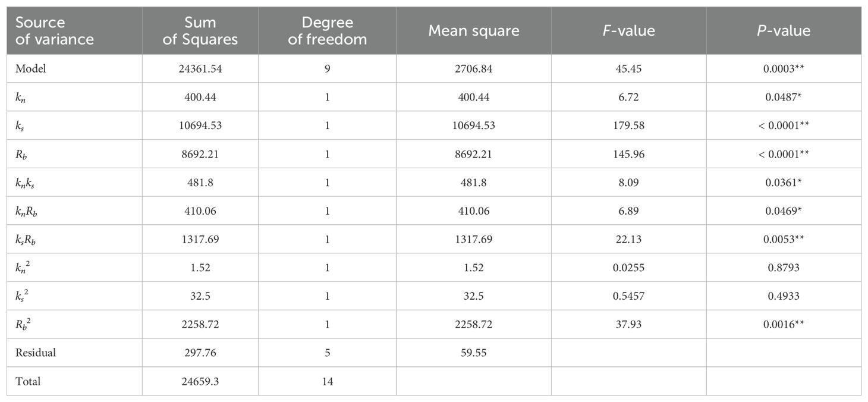Click the mean square 1317.69 cell
This screenshot has width=868, height=402.
pyautogui.click(x=473, y=239)
